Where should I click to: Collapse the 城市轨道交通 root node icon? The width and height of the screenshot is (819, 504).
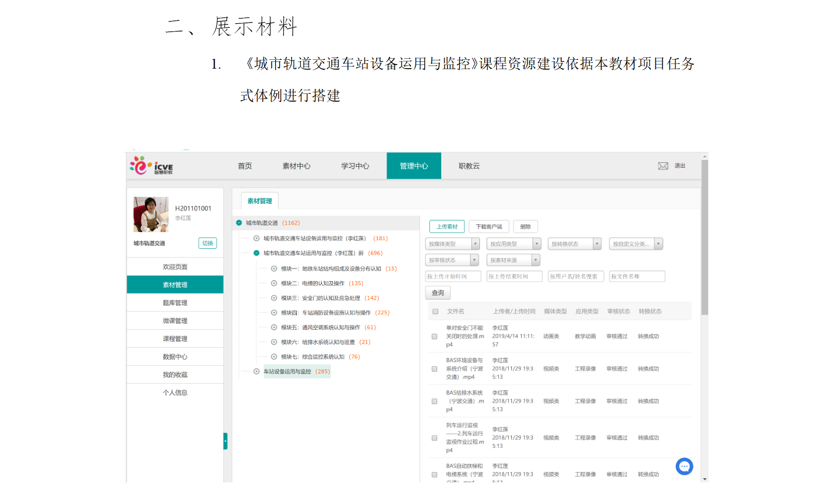click(x=239, y=223)
